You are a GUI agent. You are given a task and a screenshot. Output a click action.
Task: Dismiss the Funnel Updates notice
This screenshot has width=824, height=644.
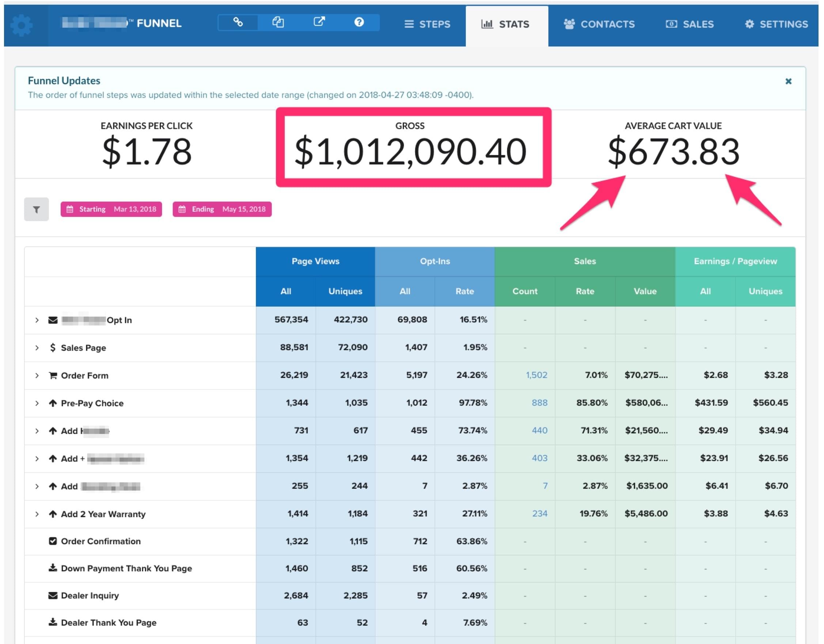point(788,81)
